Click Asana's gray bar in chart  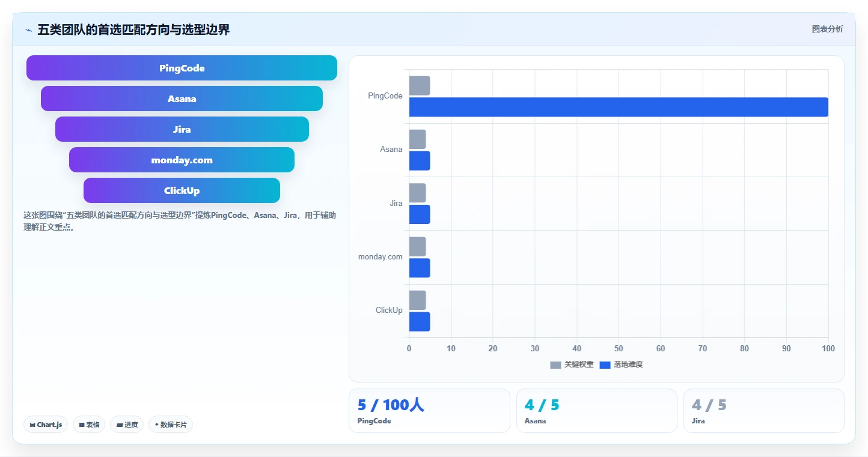pyautogui.click(x=417, y=139)
